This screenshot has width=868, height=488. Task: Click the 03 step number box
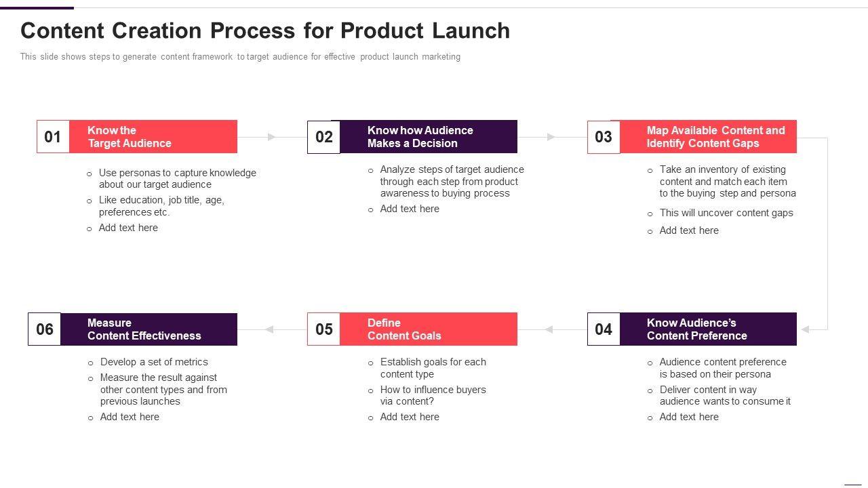[x=604, y=137]
